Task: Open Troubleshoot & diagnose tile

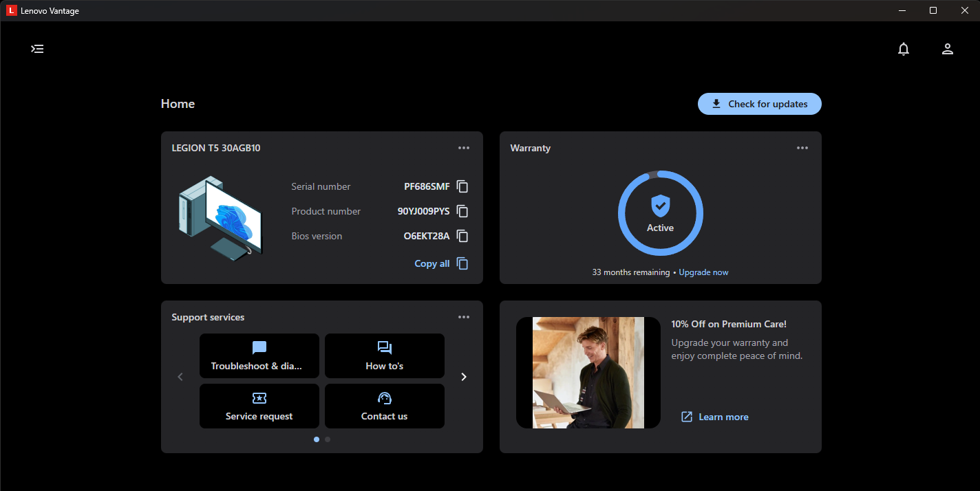Action: click(x=259, y=356)
